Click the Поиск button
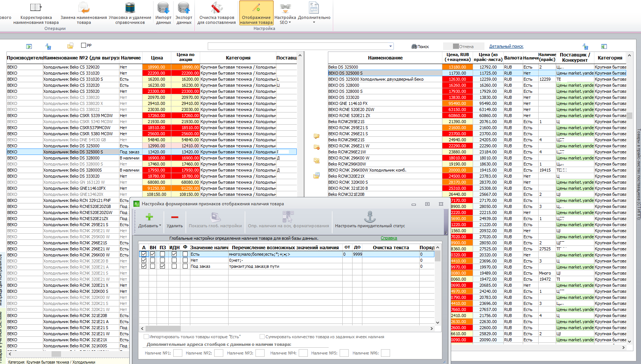641x364 pixels. 420,47
